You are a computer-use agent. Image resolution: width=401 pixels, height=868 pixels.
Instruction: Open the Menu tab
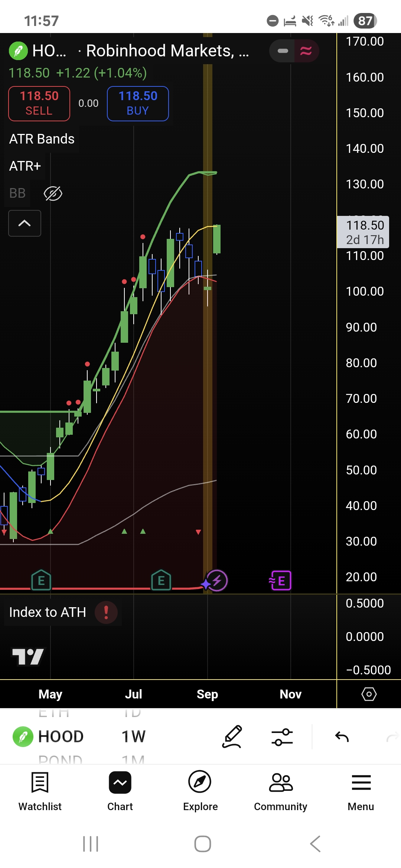[x=361, y=792]
